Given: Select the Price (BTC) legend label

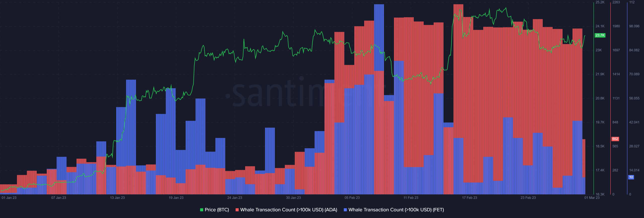Looking at the screenshot, I should point(217,210).
